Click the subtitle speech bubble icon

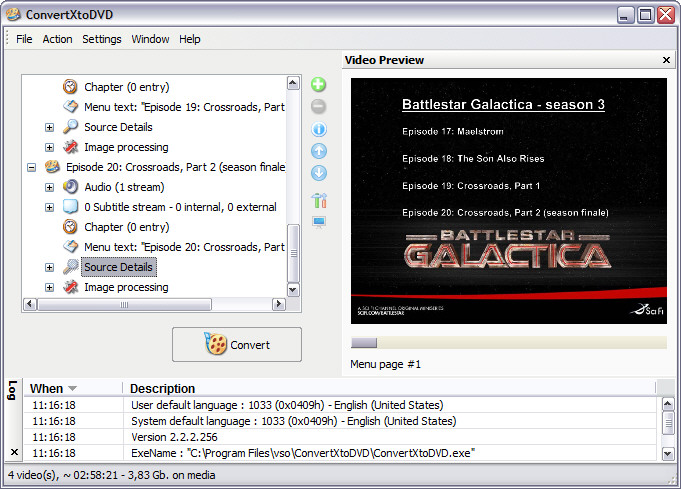pos(70,207)
